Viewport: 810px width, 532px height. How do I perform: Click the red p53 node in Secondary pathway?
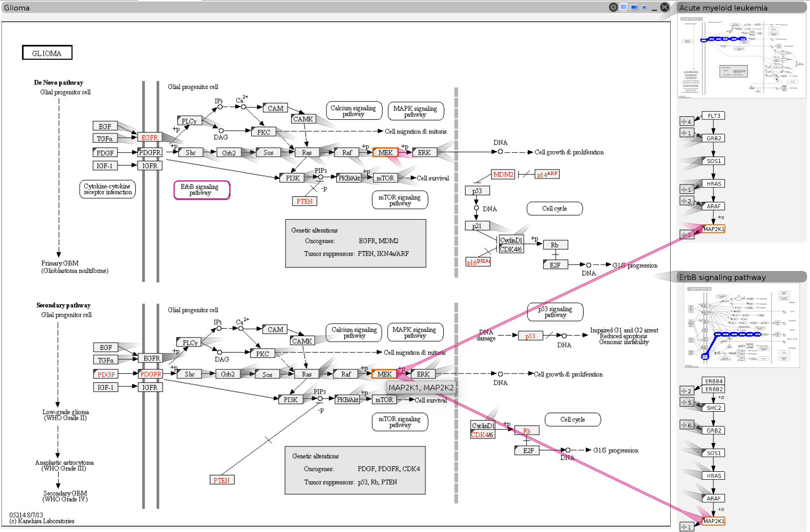click(x=530, y=336)
